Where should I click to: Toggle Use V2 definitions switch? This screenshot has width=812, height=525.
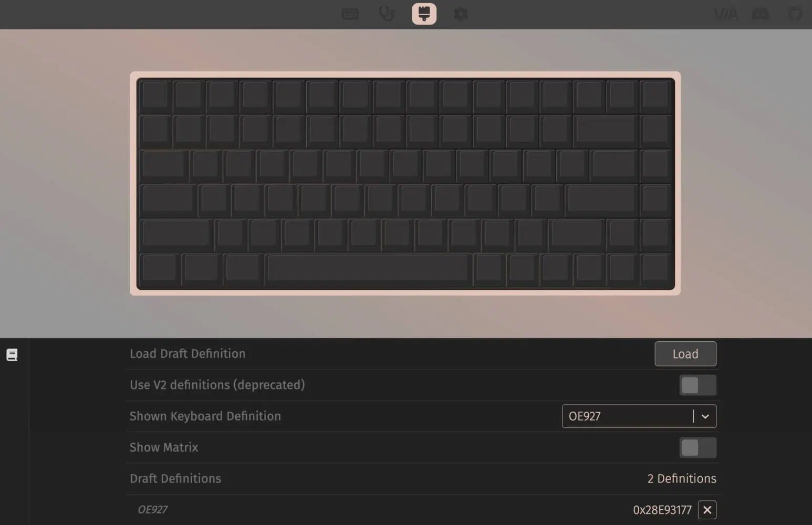(x=698, y=385)
